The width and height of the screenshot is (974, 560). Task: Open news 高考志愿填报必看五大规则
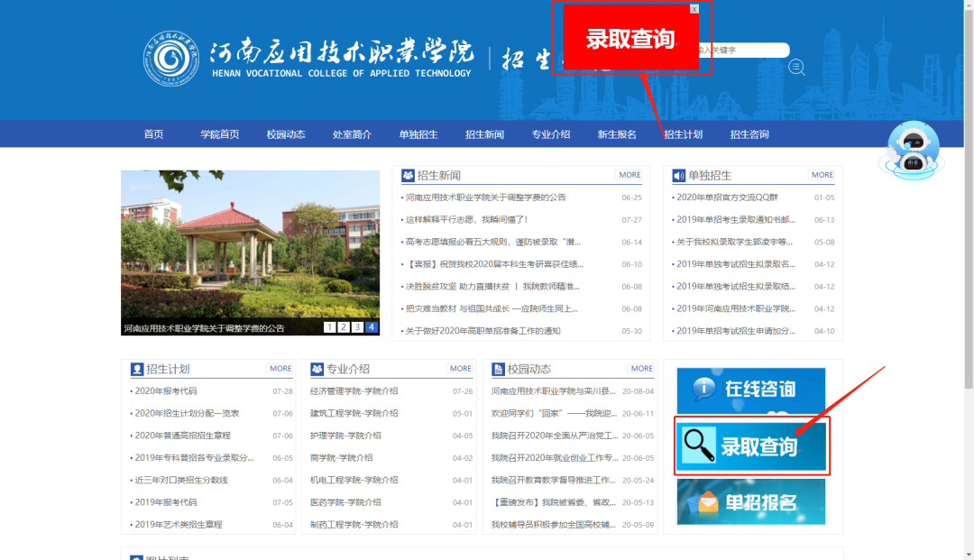[x=493, y=243]
